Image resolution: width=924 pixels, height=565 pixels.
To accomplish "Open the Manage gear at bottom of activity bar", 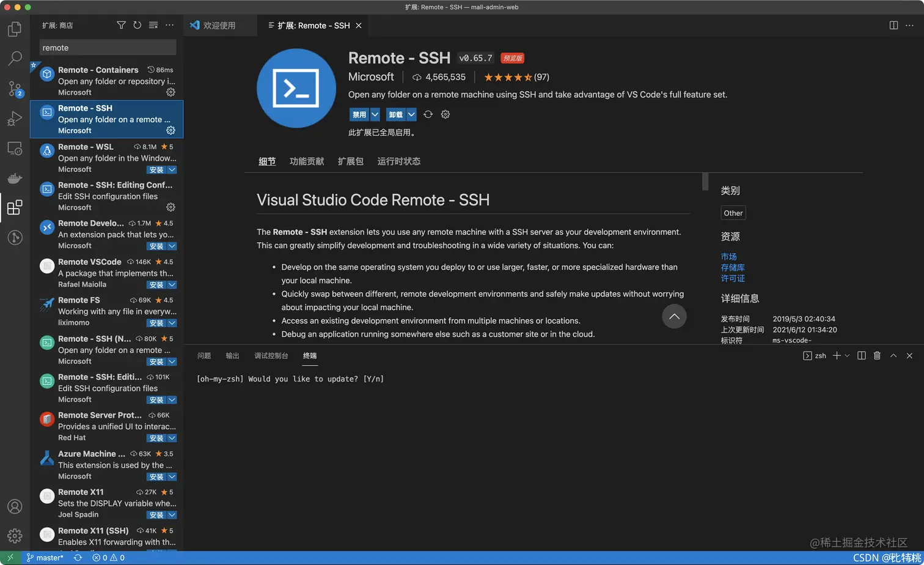I will tap(15, 536).
